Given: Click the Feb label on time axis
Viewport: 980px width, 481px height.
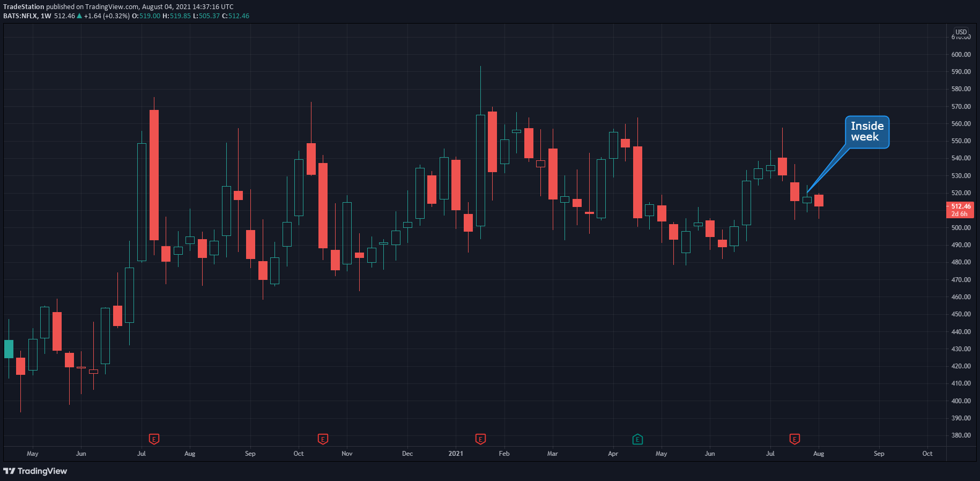Looking at the screenshot, I should [504, 454].
